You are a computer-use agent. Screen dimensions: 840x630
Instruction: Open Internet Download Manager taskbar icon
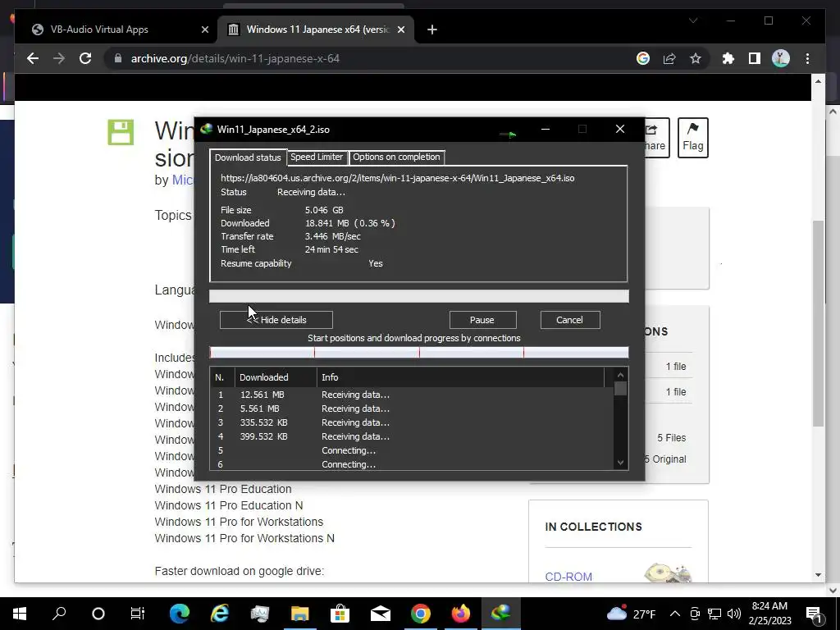click(501, 614)
